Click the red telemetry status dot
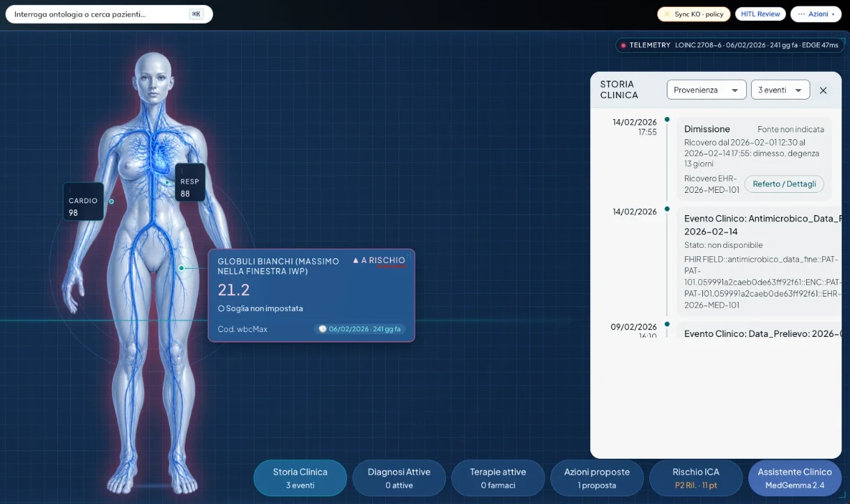Screen dimensions: 850x504 [x=623, y=45]
